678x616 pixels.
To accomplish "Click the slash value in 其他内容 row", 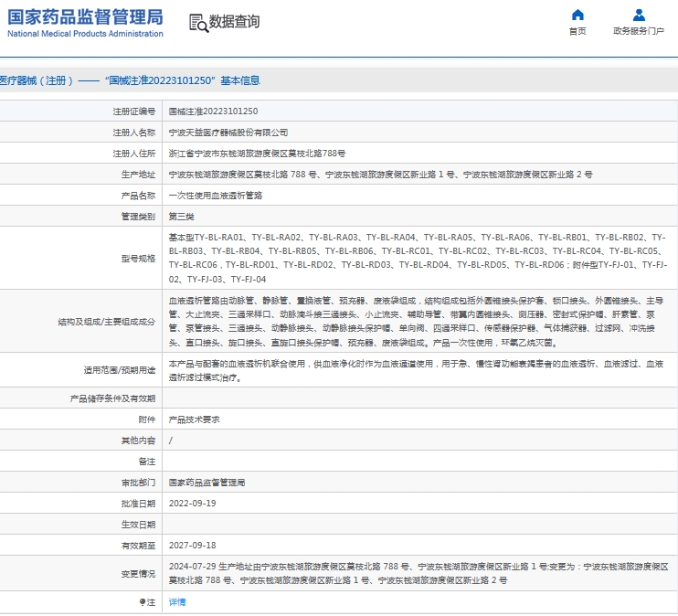I will pos(170,441).
